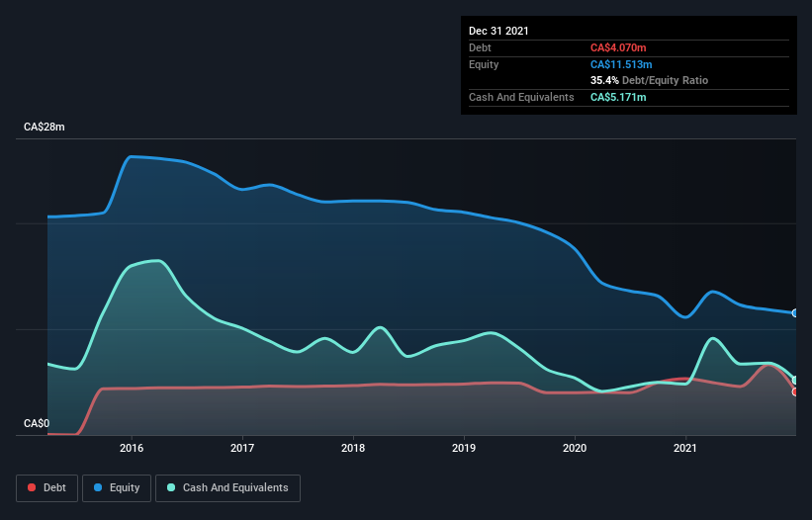Click Cash And Equivalents tooltip label
The image size is (812, 520).
pos(521,97)
